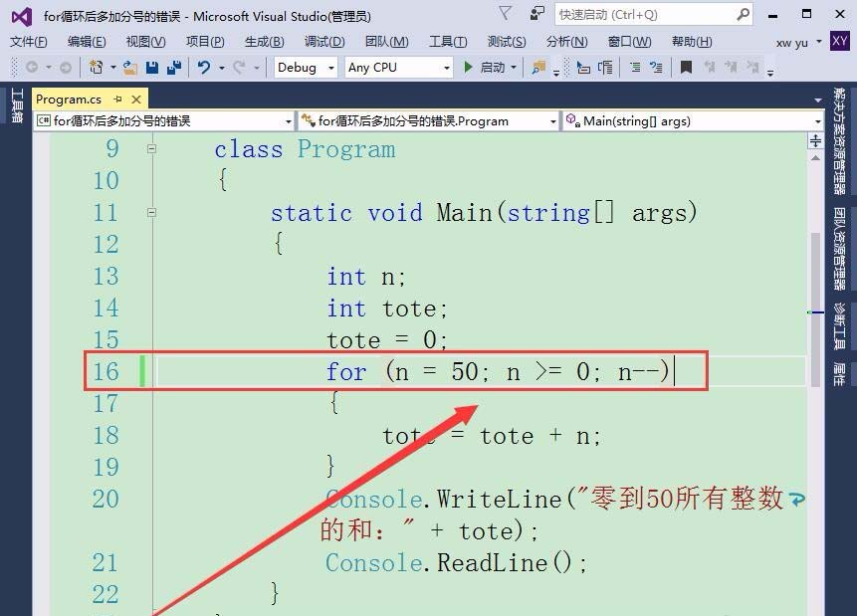857x616 pixels.
Task: Click the 启动 start button label
Action: tap(492, 68)
